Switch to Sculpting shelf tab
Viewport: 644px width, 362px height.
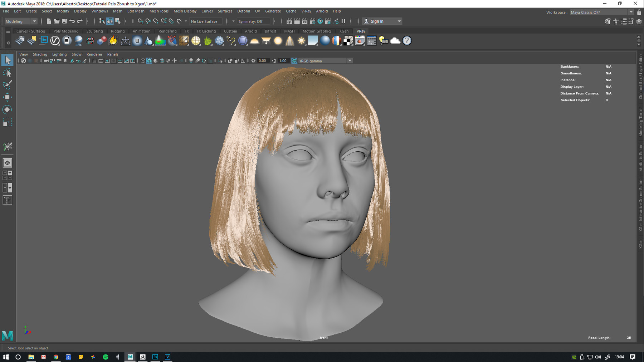tap(94, 31)
